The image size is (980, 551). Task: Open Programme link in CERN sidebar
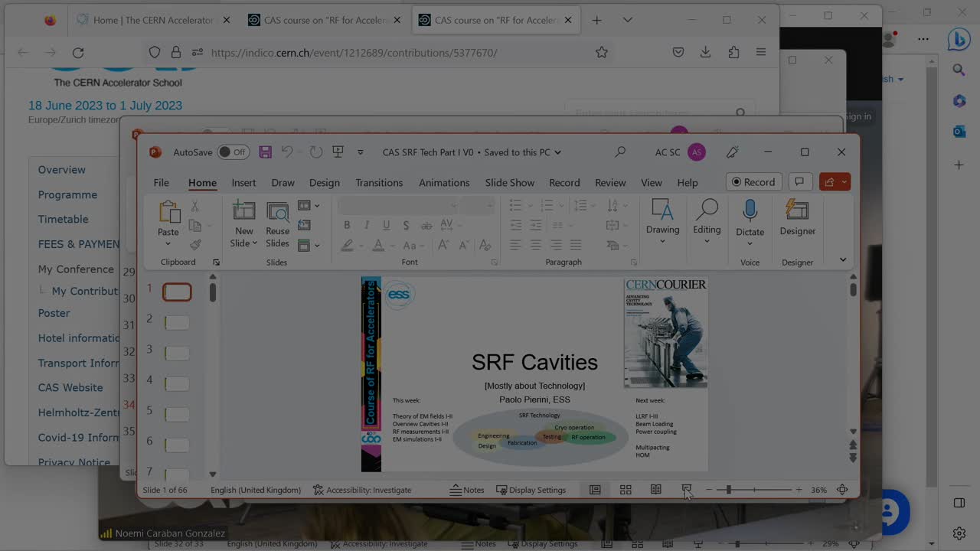coord(67,194)
